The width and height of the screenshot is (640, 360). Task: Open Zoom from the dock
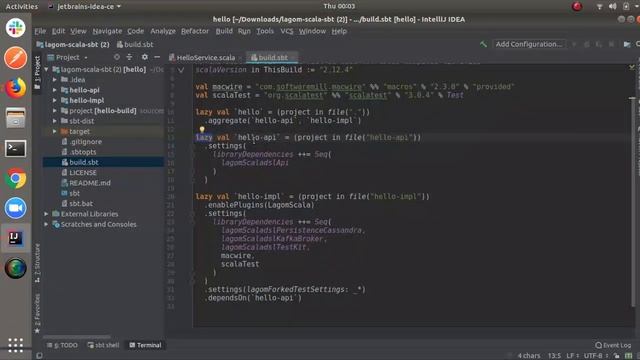click(x=16, y=208)
